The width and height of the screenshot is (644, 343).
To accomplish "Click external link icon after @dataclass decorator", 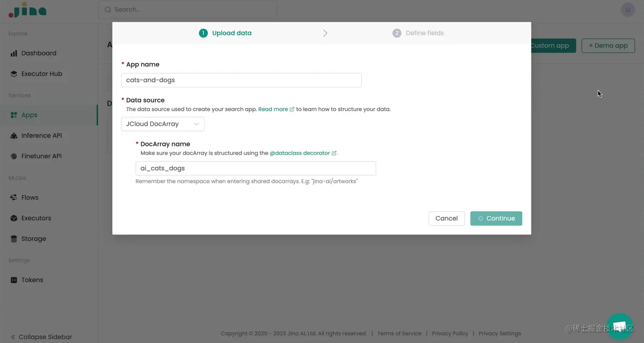I will click(334, 153).
